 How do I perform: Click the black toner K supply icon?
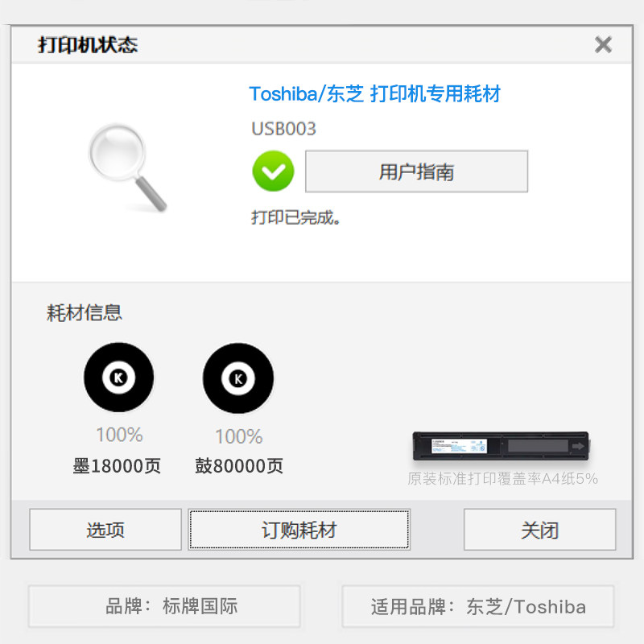(118, 377)
